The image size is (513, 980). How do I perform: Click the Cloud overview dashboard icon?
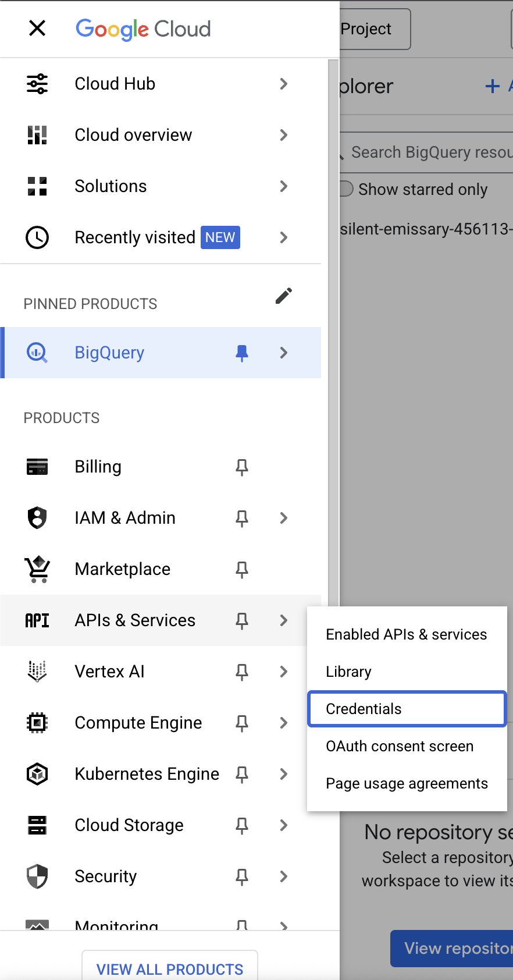pyautogui.click(x=37, y=135)
